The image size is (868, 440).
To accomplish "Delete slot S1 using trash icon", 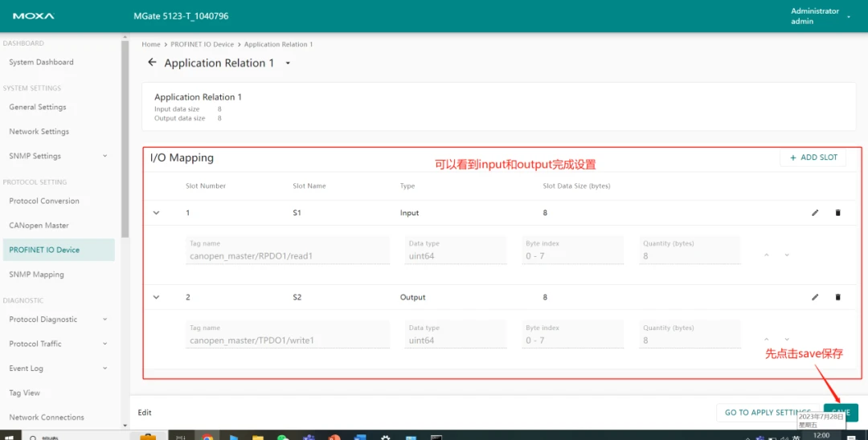I will [837, 213].
